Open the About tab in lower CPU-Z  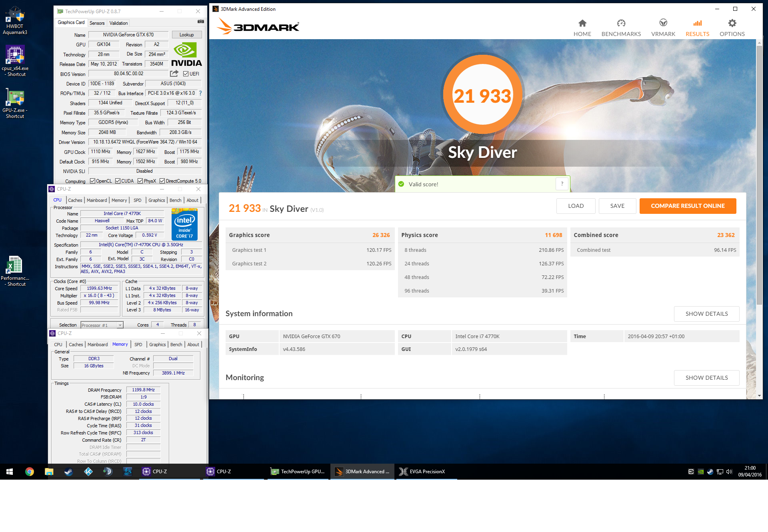[193, 345]
